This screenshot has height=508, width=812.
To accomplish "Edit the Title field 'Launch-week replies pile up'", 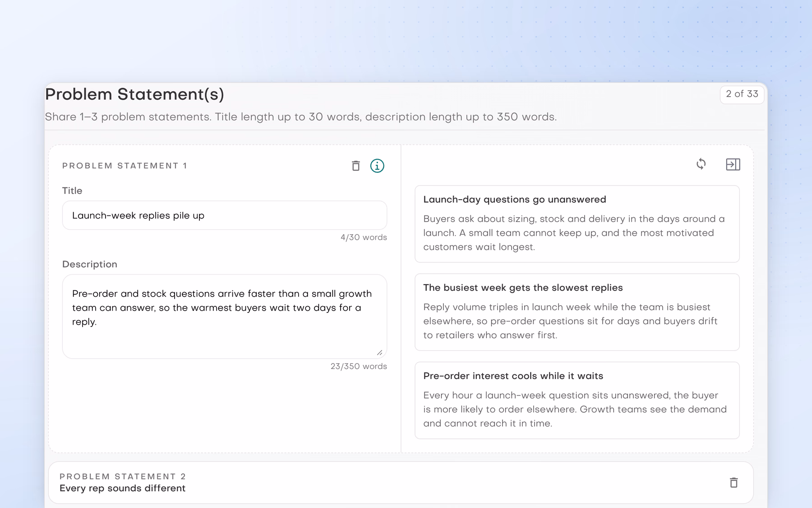I will [x=225, y=215].
